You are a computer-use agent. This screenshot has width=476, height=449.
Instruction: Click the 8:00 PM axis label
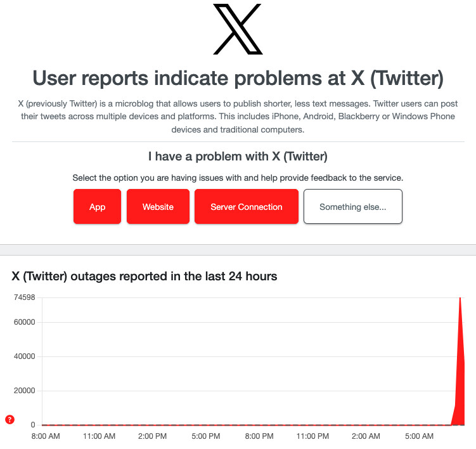point(259,436)
